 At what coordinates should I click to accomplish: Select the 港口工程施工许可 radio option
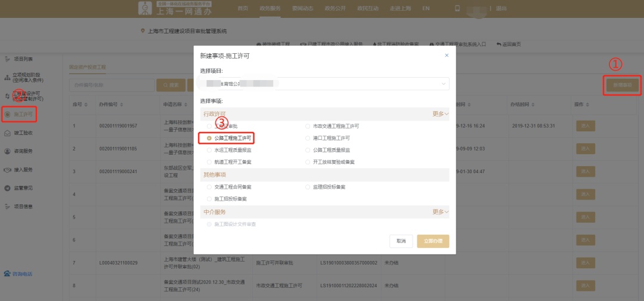click(308, 138)
